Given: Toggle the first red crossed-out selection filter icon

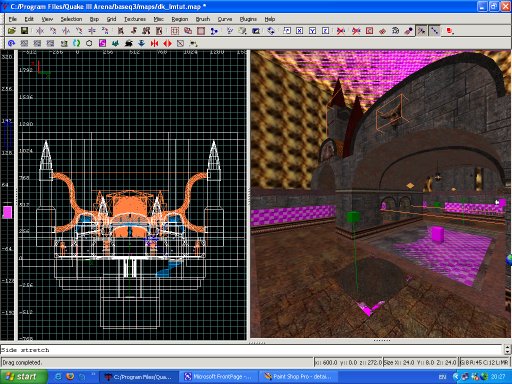Looking at the screenshot, I should 341,31.
